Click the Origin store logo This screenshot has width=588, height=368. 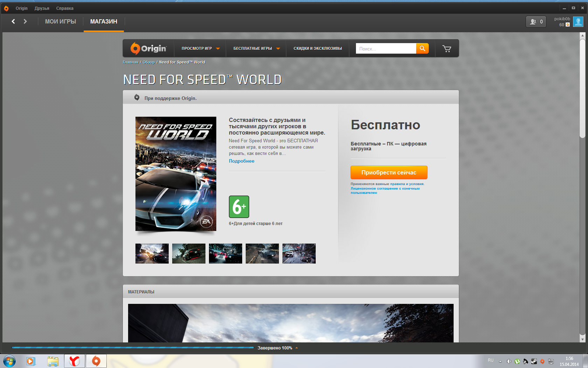coord(148,48)
